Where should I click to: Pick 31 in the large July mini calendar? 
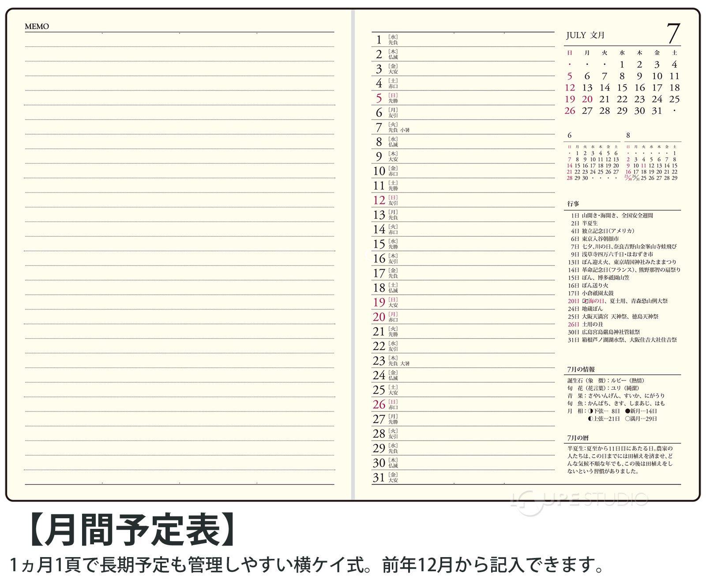pos(657,111)
